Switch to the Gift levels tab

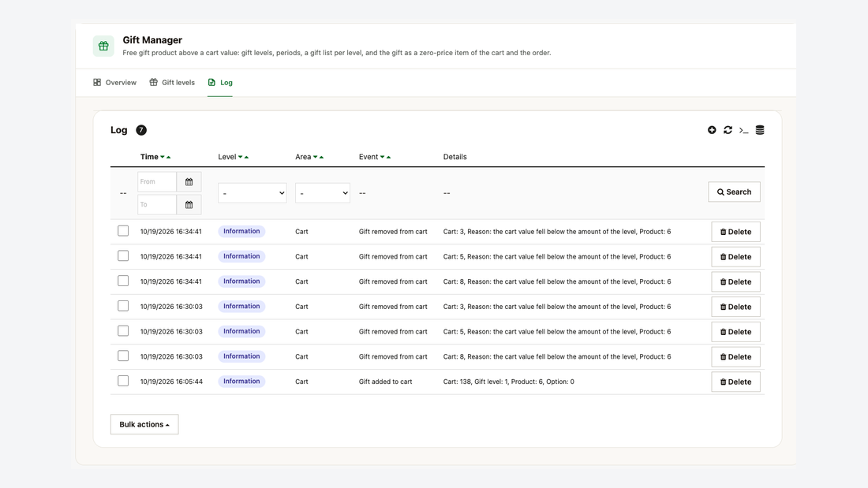click(172, 83)
